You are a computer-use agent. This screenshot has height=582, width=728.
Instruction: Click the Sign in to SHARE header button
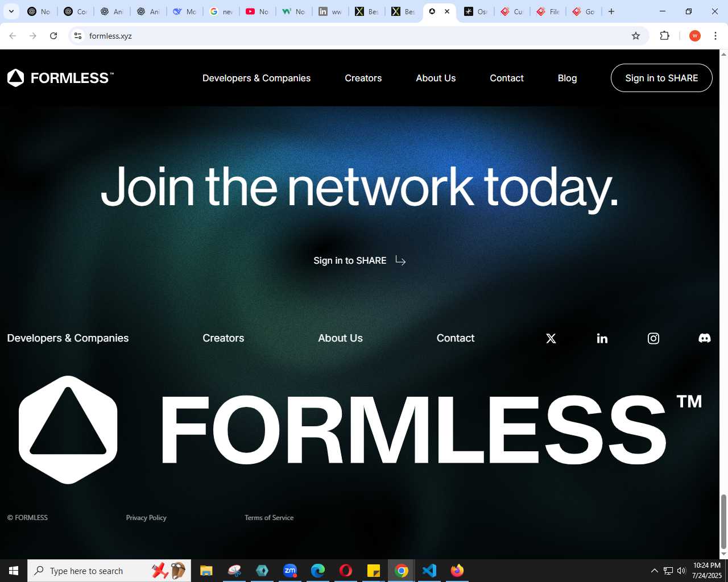661,78
